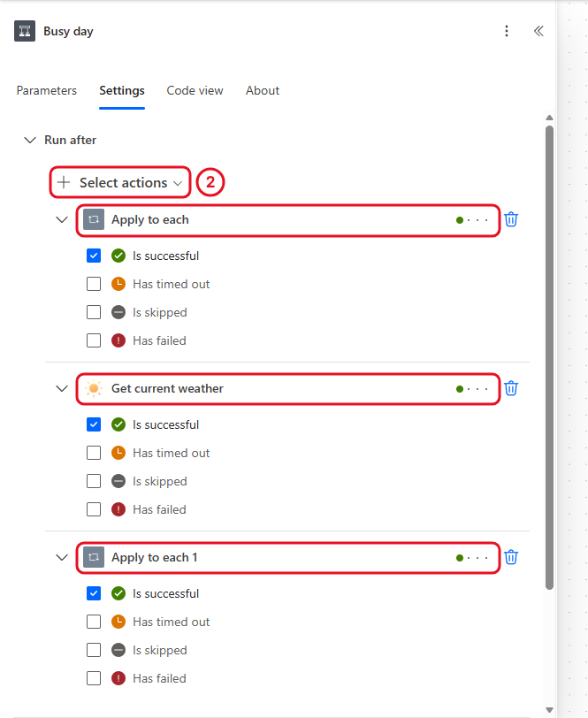This screenshot has height=718, width=588.
Task: Click the status dots on Apply to each
Action: pyautogui.click(x=472, y=220)
